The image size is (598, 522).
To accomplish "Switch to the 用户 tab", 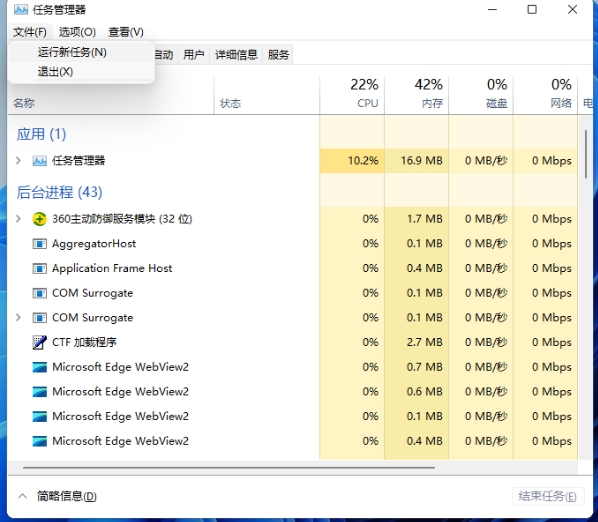I will coord(193,55).
